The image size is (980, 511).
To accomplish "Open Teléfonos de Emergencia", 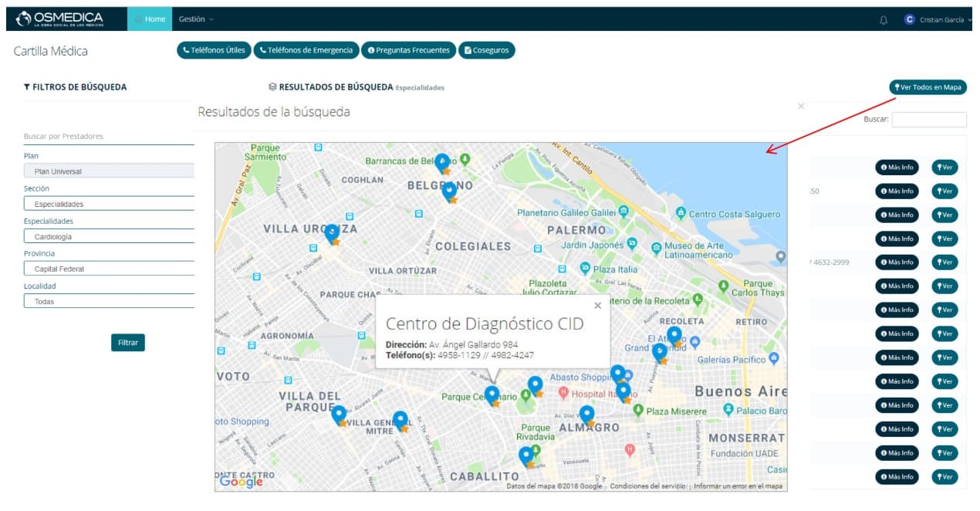I will (x=306, y=50).
